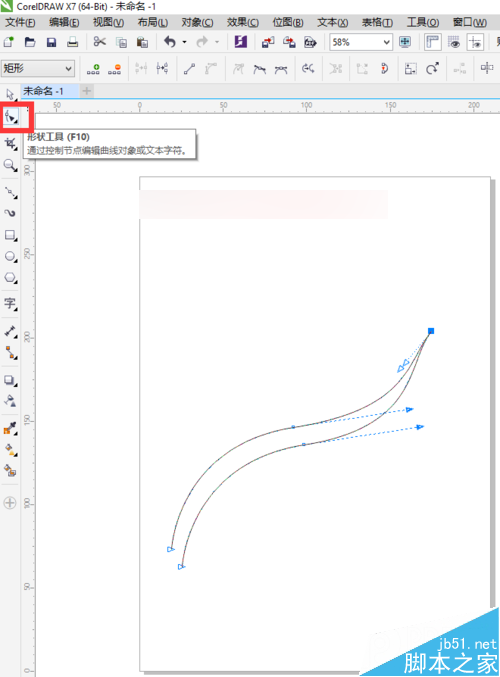Make the node smooth
The image size is (500, 677).
(x=259, y=68)
